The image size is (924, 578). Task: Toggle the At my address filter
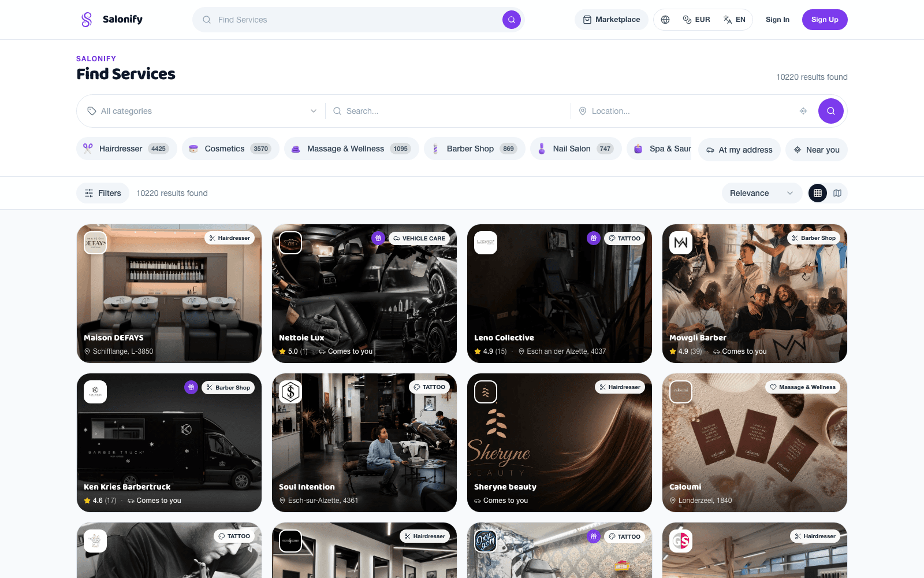click(740, 150)
